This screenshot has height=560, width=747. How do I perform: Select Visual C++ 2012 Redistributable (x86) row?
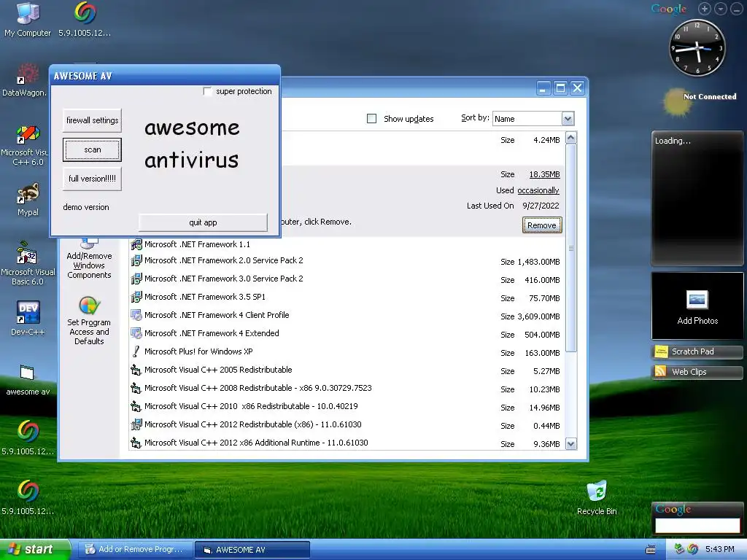click(347, 425)
